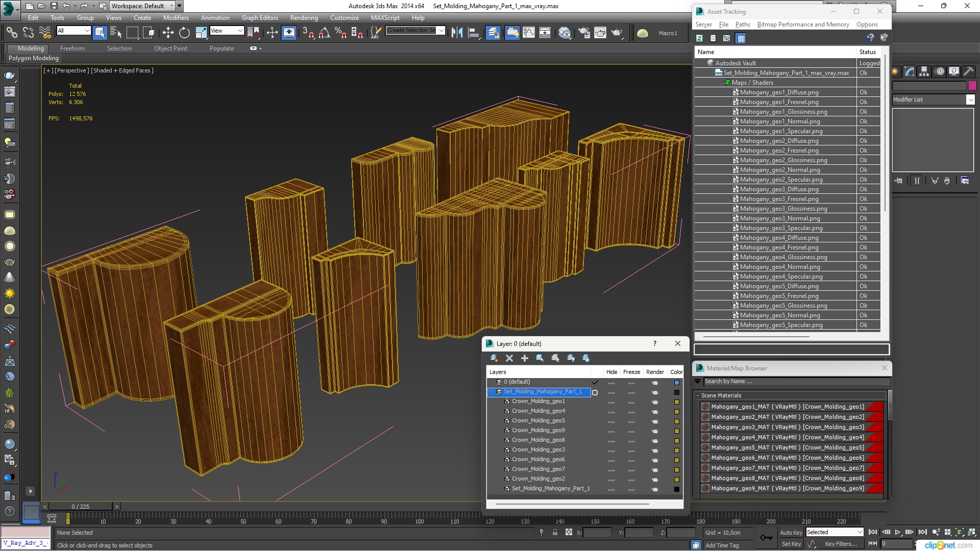This screenshot has width=980, height=551.
Task: Open the selection filter All dropdown
Action: point(73,31)
